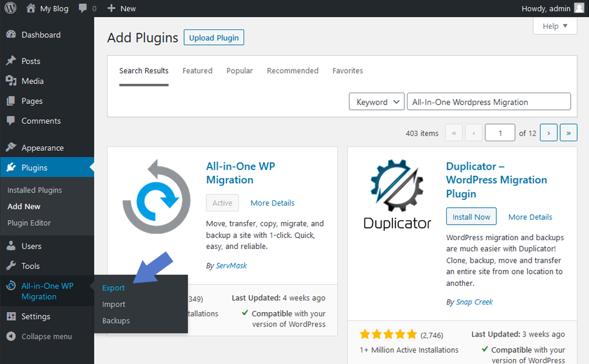Jump to last page of results
Screen dimensions: 589x364
568,133
